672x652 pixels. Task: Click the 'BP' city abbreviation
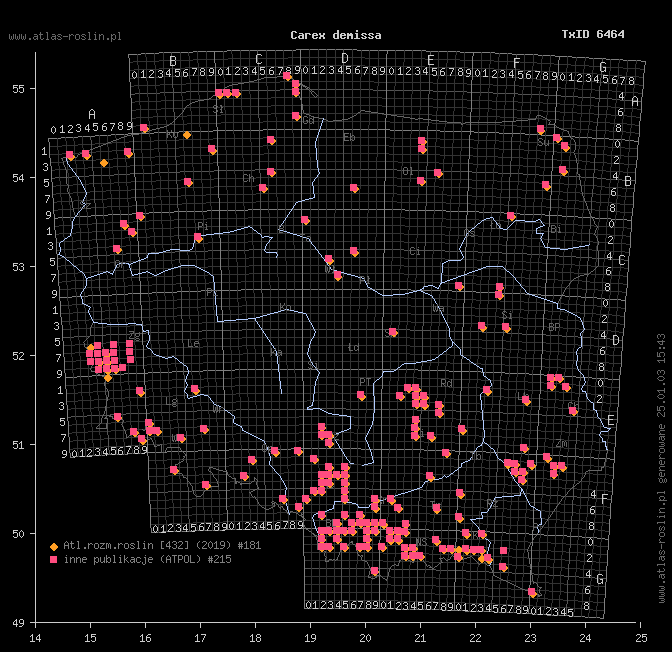(554, 328)
